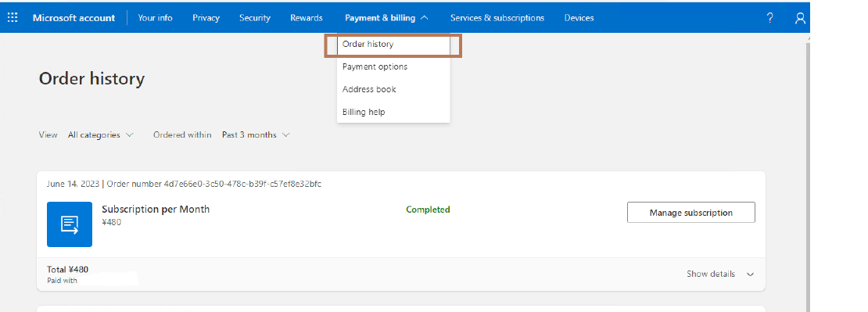
Task: Open the All categories dropdown
Action: 101,134
